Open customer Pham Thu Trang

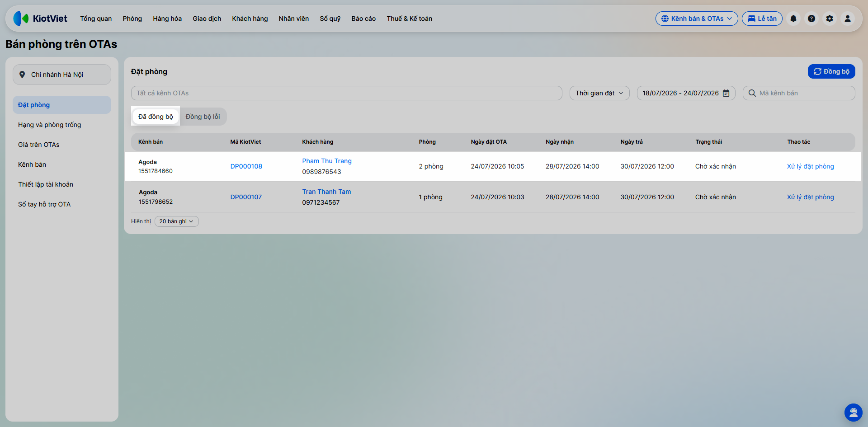(x=327, y=161)
